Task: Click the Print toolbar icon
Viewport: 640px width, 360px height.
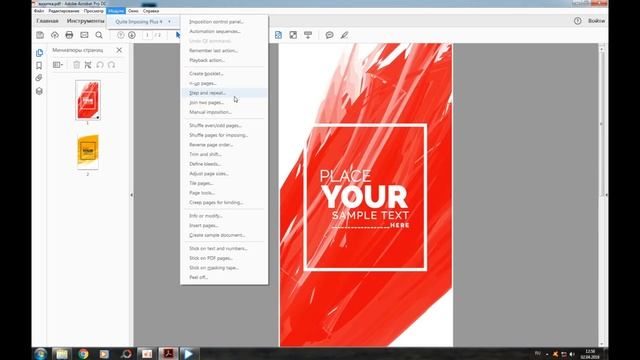Action: 69,35
